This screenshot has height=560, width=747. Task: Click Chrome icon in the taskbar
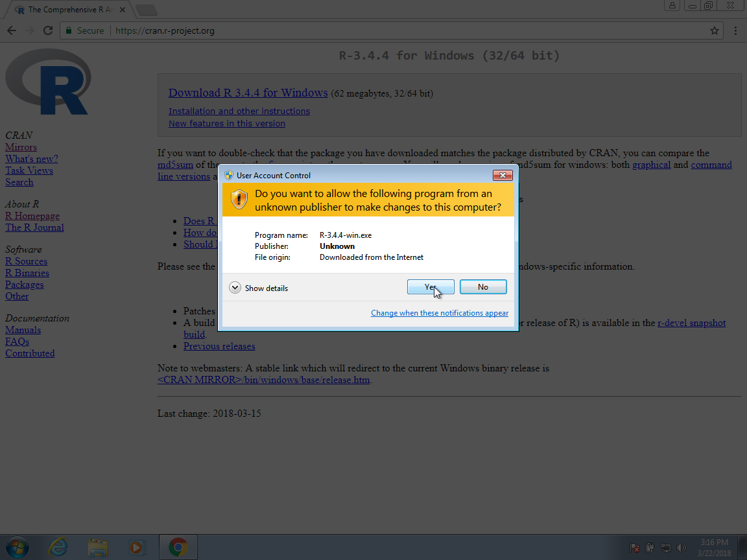tap(178, 547)
